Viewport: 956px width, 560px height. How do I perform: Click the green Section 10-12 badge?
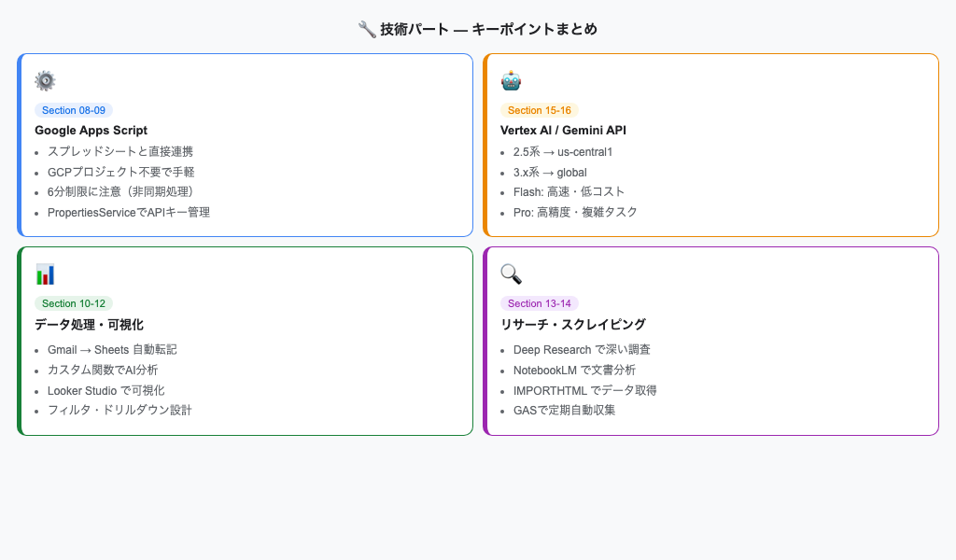coord(73,303)
